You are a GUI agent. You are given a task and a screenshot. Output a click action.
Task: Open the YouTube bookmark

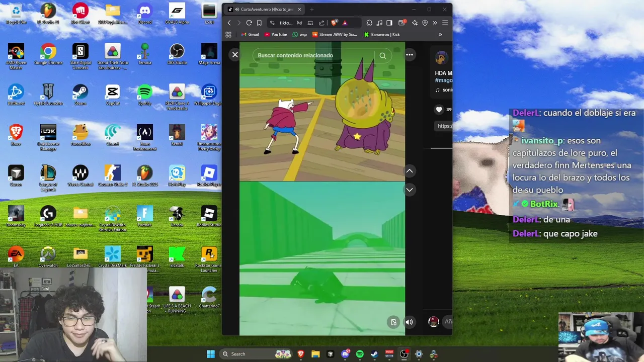click(276, 35)
